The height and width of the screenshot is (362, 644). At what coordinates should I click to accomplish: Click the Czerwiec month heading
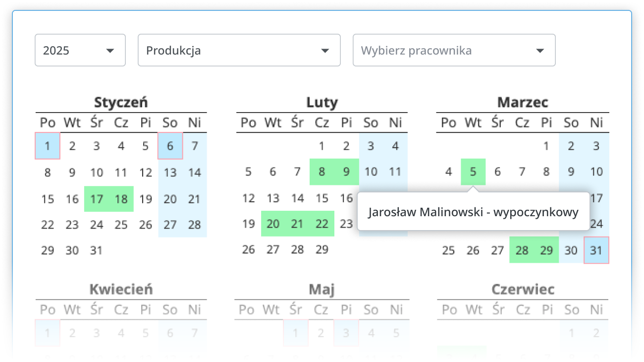point(523,289)
